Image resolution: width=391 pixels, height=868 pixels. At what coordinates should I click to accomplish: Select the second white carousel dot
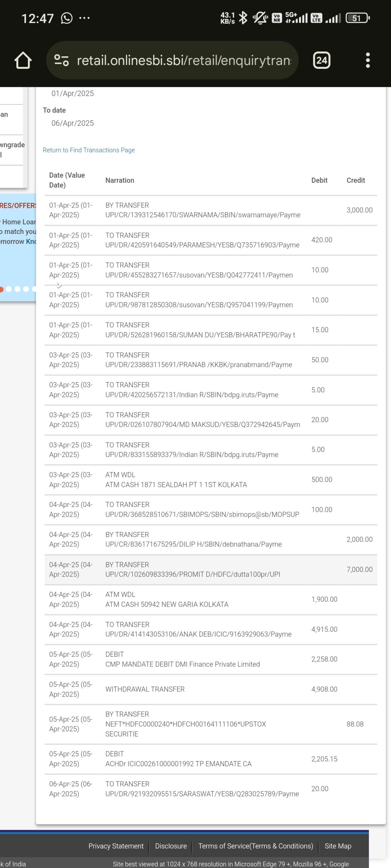(9, 289)
